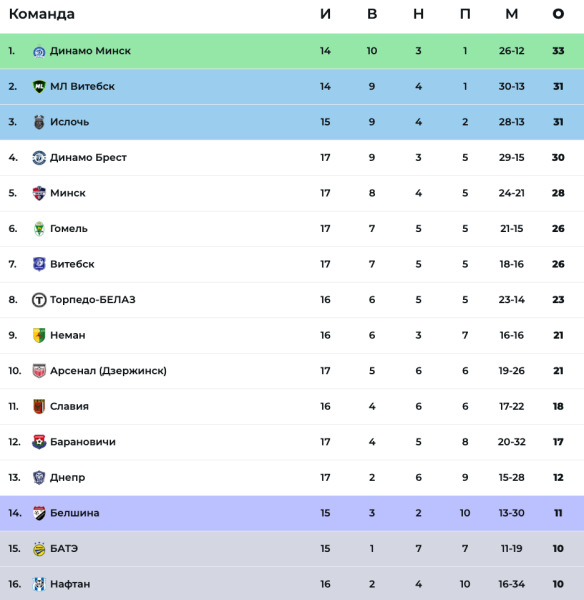The width and height of the screenshot is (584, 600).
Task: Sort by the М goals column header
Action: tap(512, 14)
